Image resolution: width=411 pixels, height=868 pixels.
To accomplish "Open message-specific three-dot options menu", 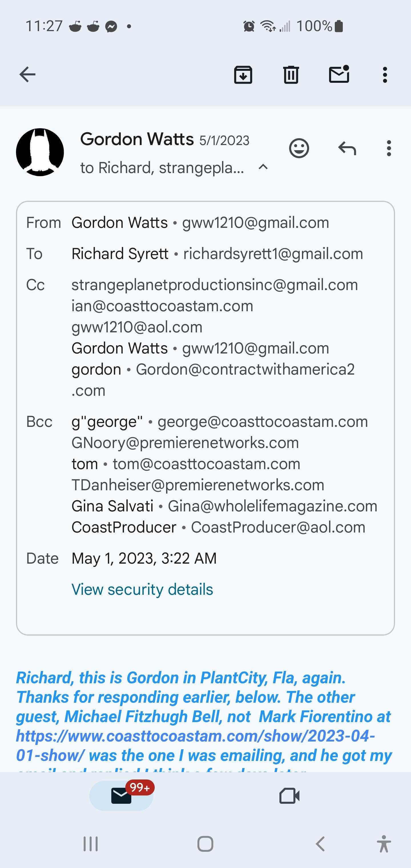I will [389, 148].
